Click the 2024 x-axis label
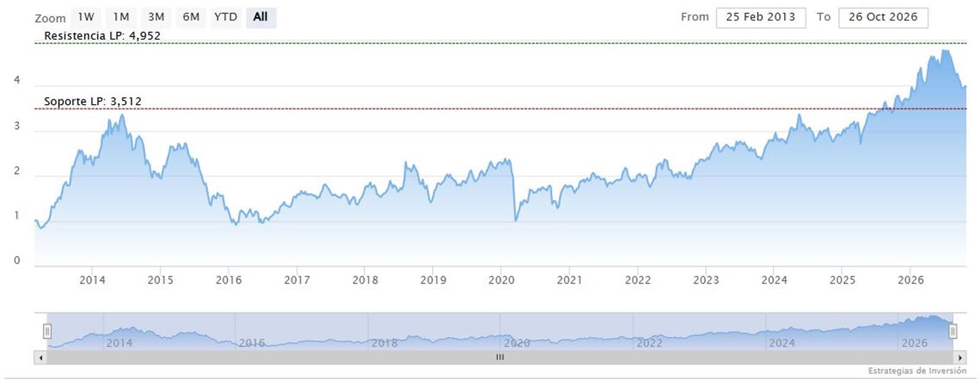 774,280
